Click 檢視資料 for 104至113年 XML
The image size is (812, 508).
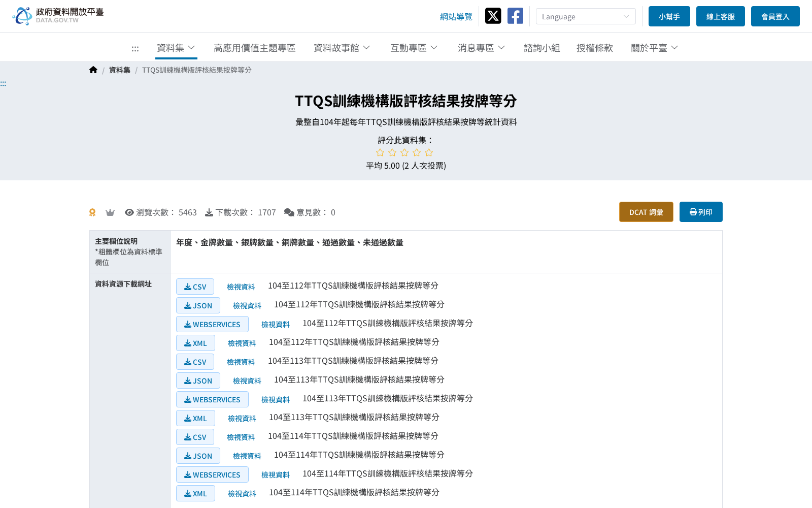(242, 419)
